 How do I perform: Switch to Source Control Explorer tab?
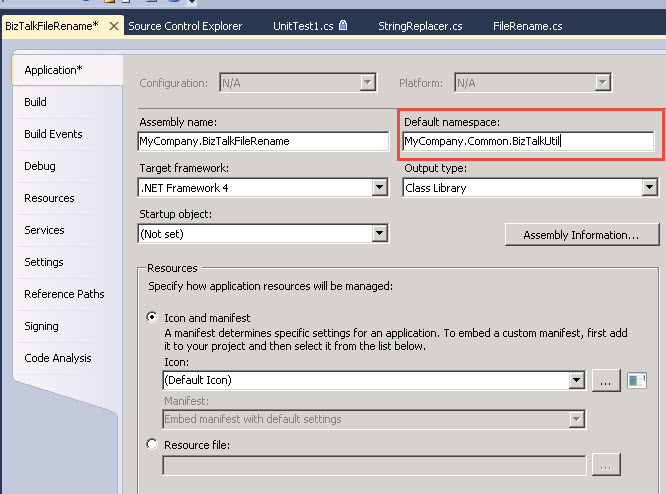pyautogui.click(x=185, y=26)
